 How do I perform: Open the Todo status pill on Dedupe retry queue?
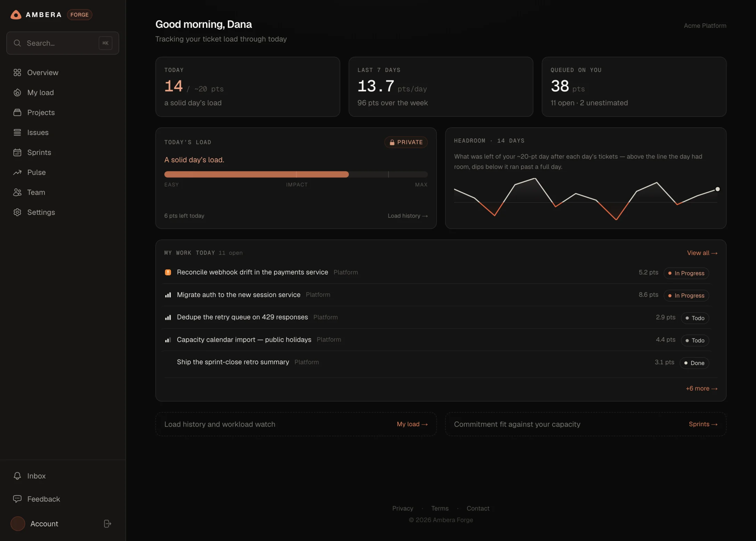pyautogui.click(x=695, y=318)
